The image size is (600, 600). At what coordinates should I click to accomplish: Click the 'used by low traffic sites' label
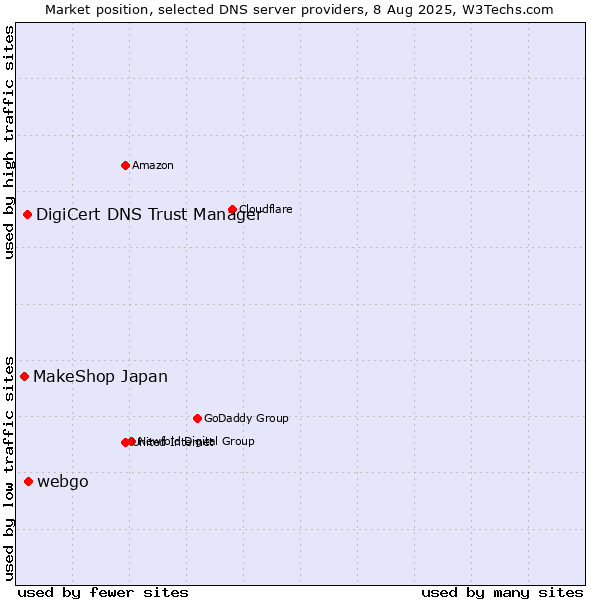pos(9,469)
